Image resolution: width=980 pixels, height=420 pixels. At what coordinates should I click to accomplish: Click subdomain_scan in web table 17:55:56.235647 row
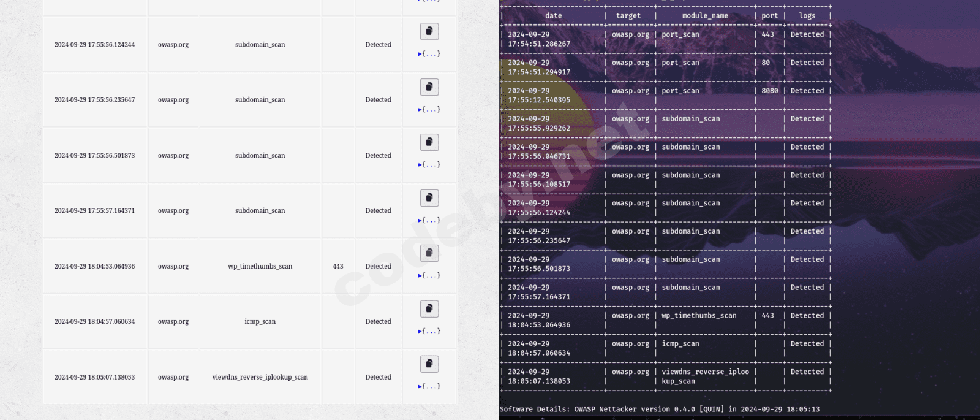(260, 100)
